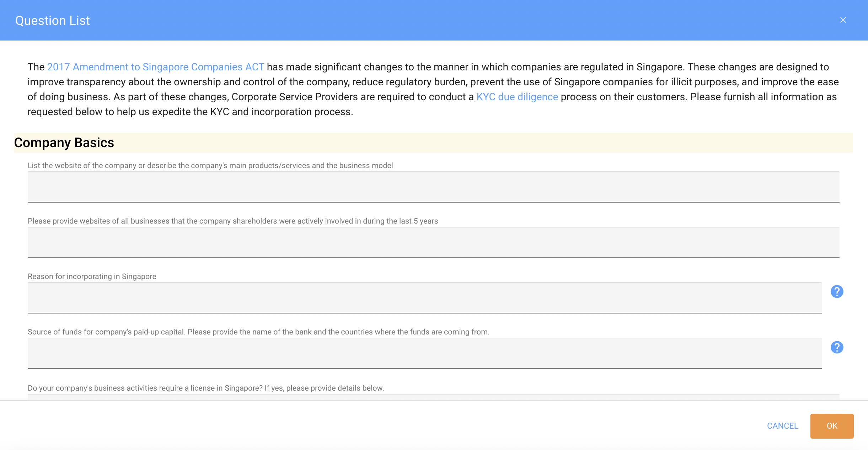Close the Question List dialog
The width and height of the screenshot is (868, 450).
point(843,20)
